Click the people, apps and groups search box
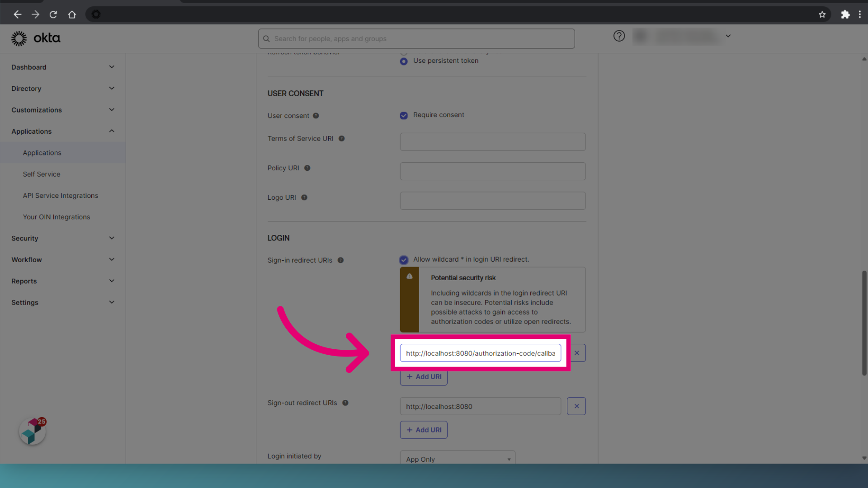The height and width of the screenshot is (488, 868). [416, 39]
